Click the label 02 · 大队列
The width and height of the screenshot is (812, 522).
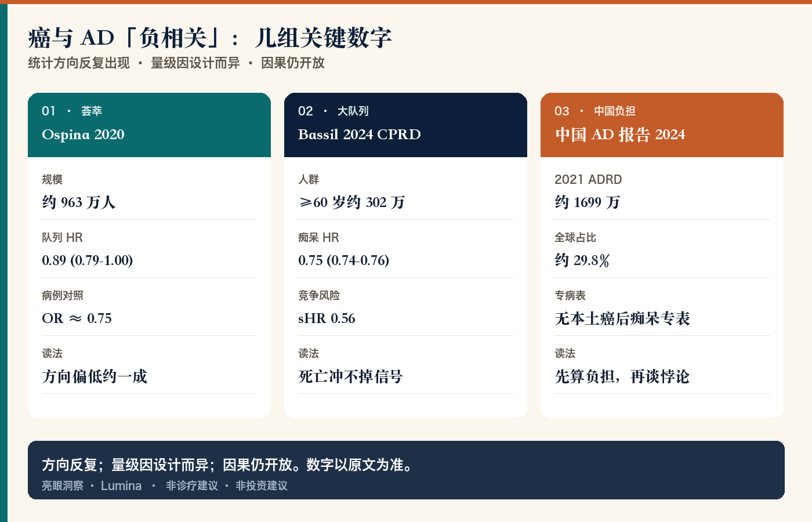[x=333, y=111]
